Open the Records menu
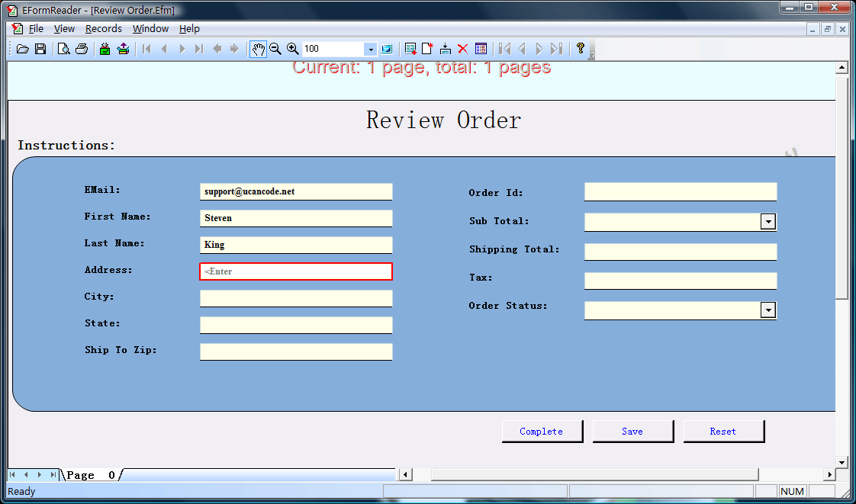856x504 pixels. tap(103, 28)
